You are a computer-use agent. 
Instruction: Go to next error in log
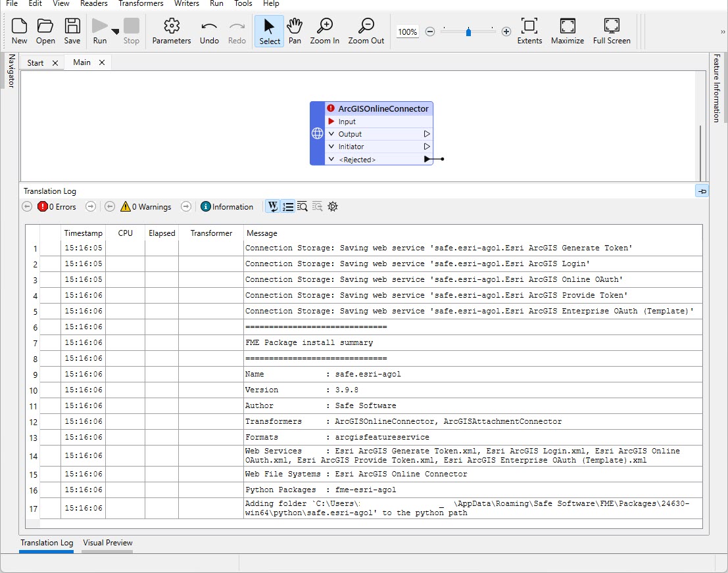click(91, 206)
